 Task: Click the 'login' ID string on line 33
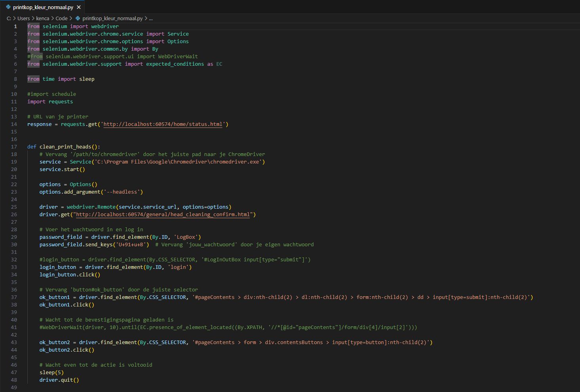178,267
